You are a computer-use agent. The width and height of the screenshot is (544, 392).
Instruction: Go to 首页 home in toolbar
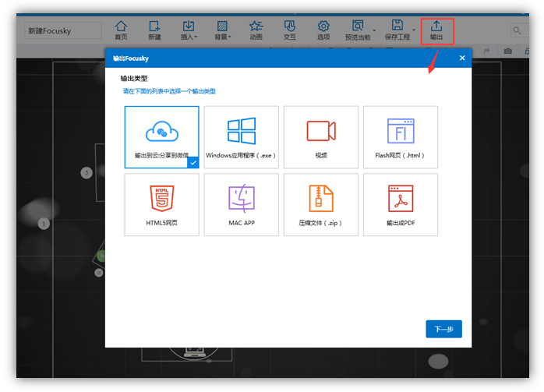coord(121,30)
